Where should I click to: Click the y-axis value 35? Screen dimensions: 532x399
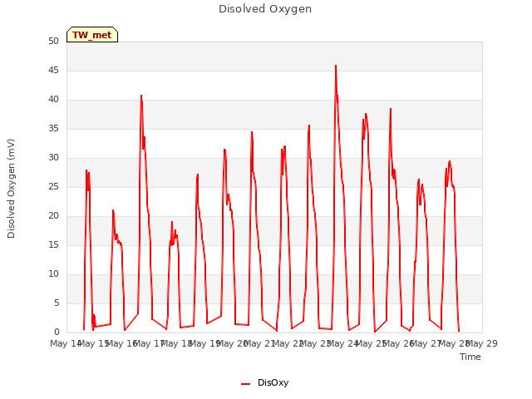(53, 128)
